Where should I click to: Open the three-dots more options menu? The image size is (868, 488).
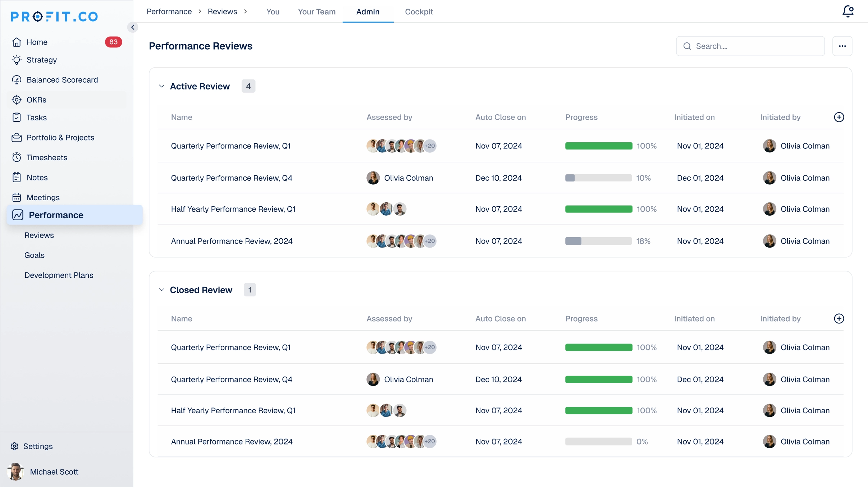click(x=842, y=46)
